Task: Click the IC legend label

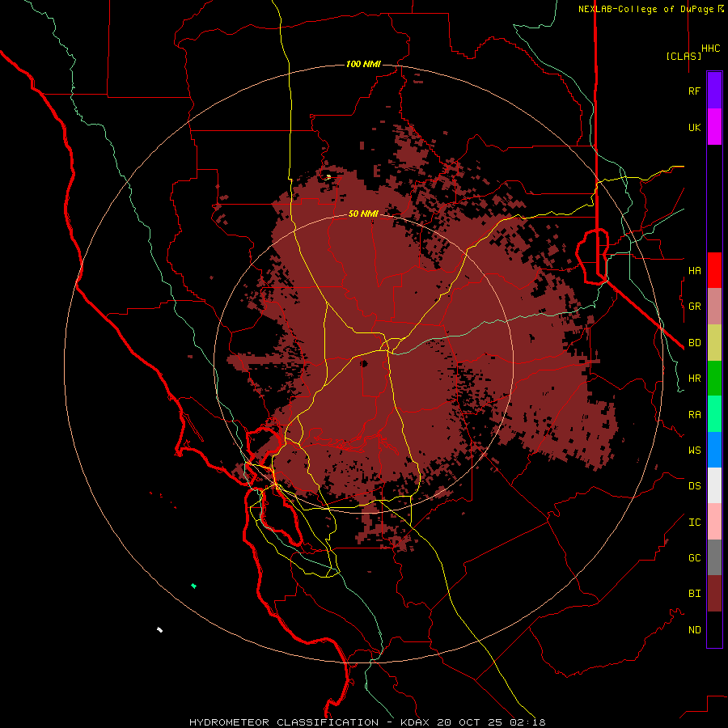Action: (x=695, y=523)
